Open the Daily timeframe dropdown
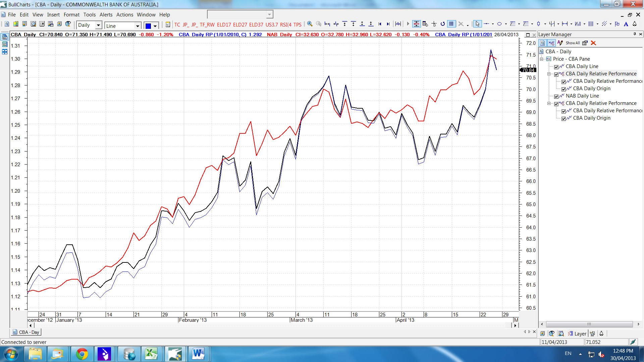This screenshot has height=362, width=644. coord(98,25)
